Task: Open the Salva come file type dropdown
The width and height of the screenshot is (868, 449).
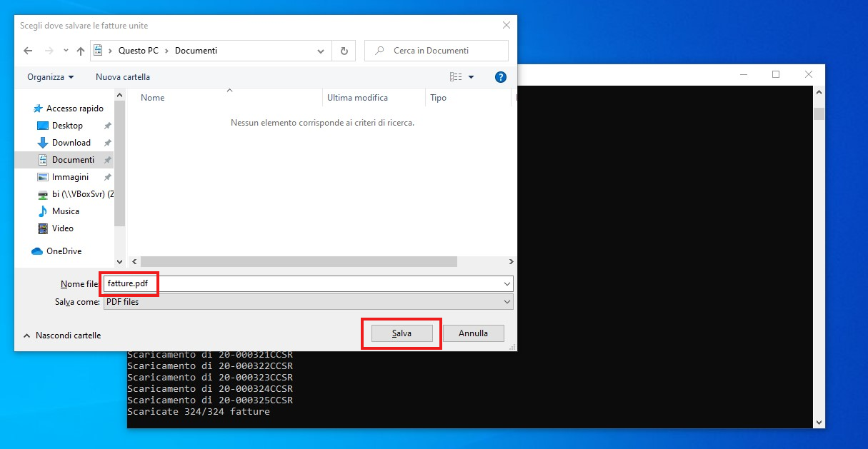Action: click(x=307, y=302)
